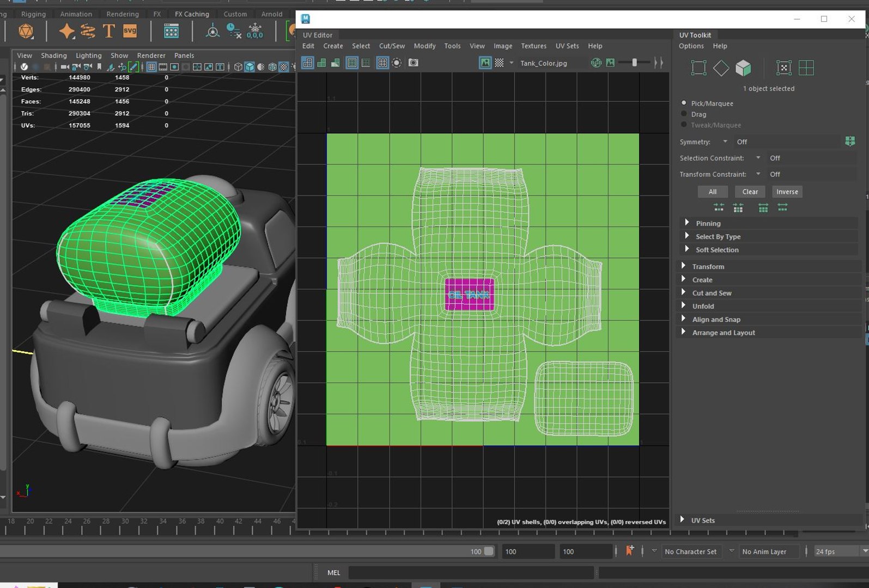Click the first shrink selection icon under All
This screenshot has width=869, height=588.
[719, 207]
